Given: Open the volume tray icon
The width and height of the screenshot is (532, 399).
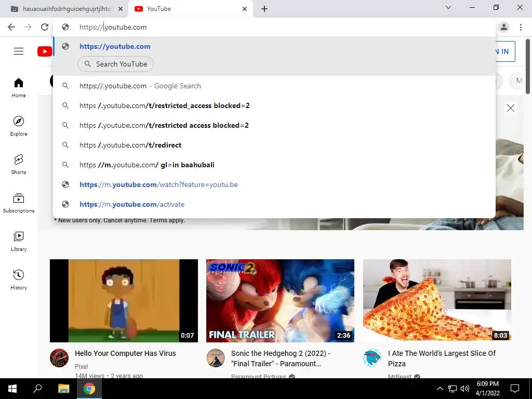Looking at the screenshot, I should point(465,389).
